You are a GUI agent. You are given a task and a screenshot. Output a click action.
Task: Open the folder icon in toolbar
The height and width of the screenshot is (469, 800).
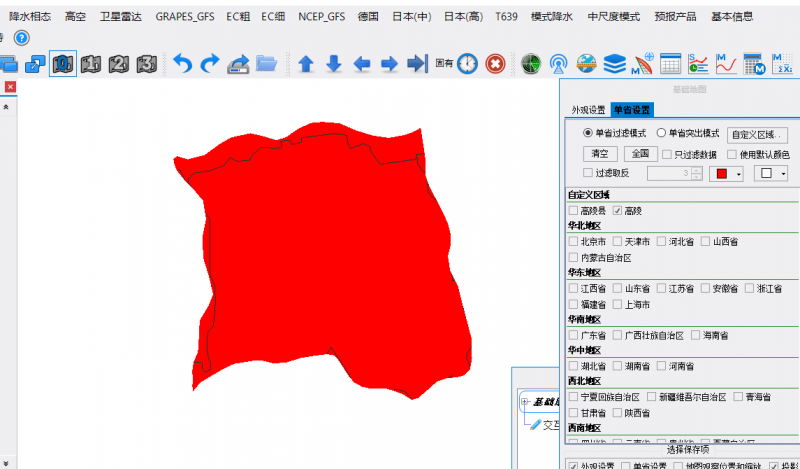pos(266,64)
